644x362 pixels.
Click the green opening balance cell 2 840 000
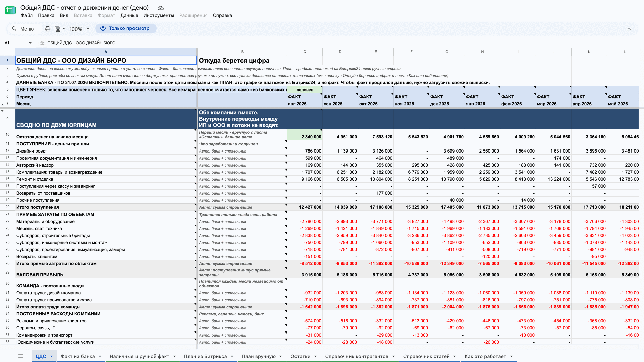click(x=305, y=135)
